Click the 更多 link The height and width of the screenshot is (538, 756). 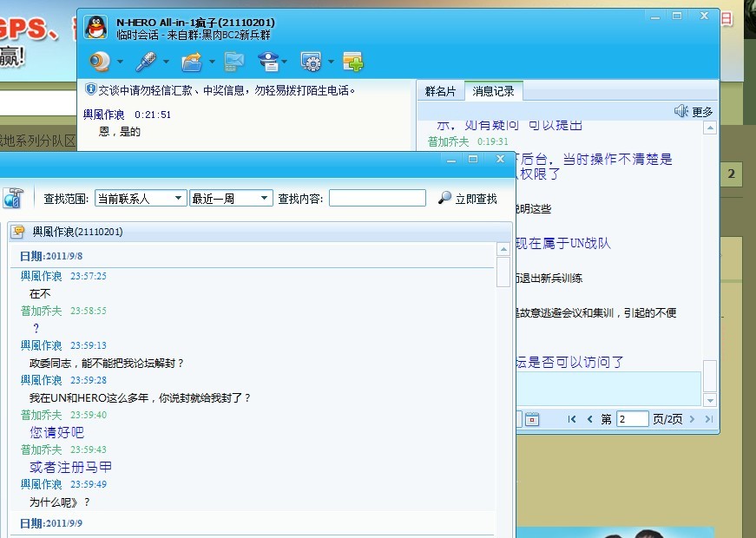(x=702, y=112)
